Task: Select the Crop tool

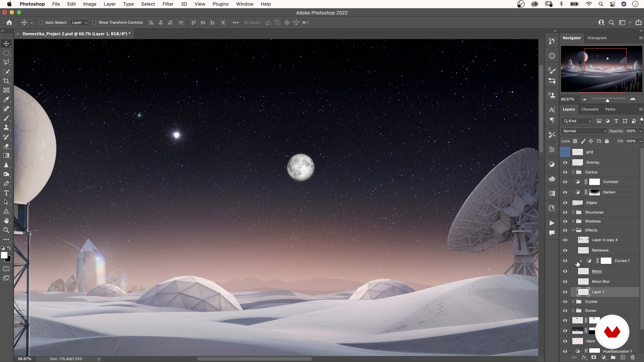Action: pos(6,81)
